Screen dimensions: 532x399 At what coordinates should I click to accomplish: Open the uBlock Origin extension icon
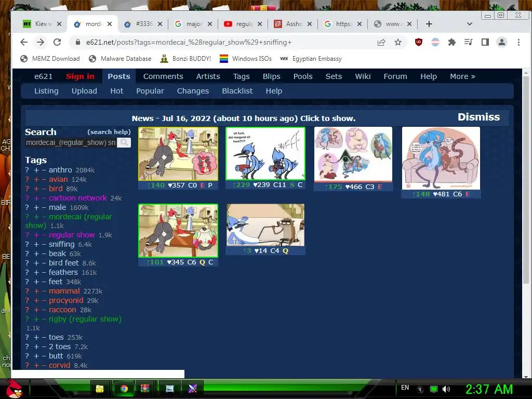point(419,42)
